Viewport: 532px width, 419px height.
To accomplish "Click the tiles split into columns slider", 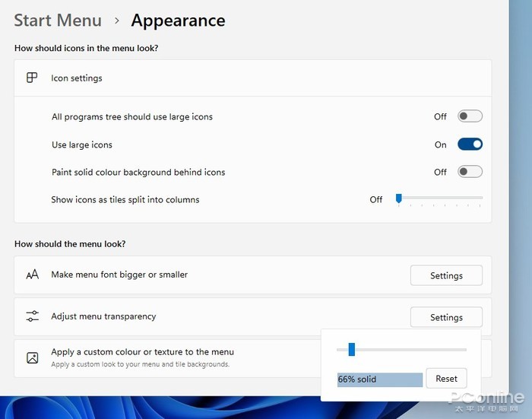I will pos(439,198).
